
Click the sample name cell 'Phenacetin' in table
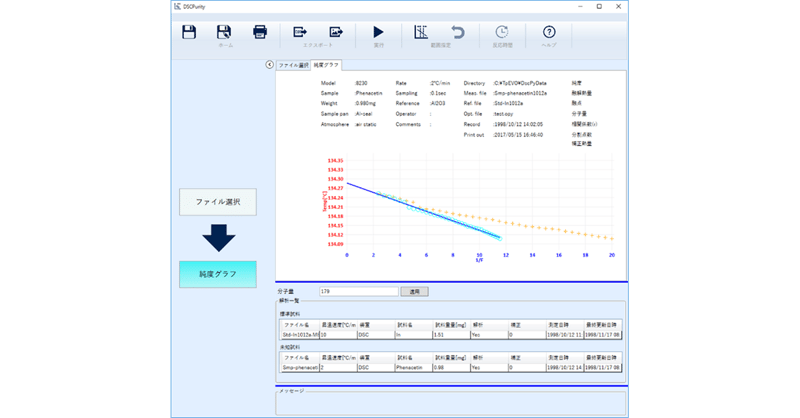click(x=414, y=368)
